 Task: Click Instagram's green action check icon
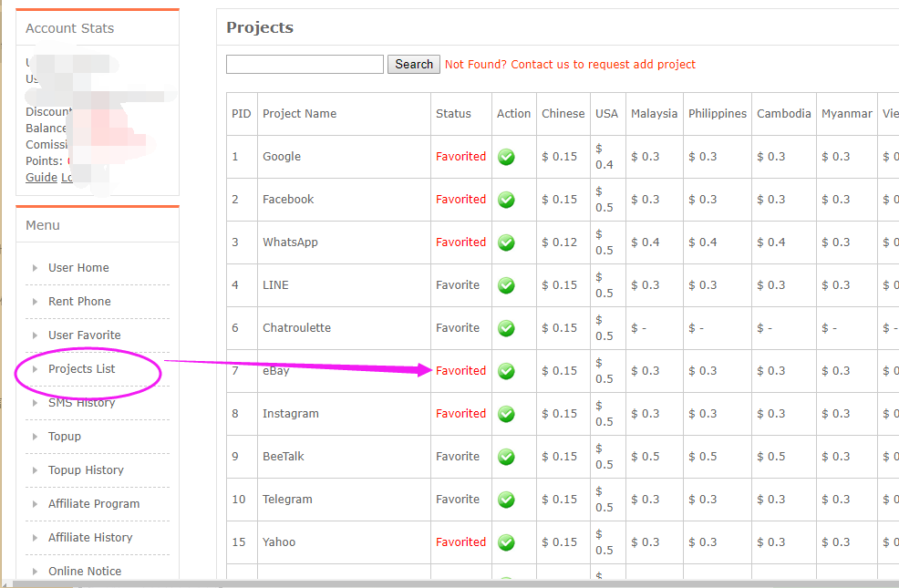tap(506, 414)
